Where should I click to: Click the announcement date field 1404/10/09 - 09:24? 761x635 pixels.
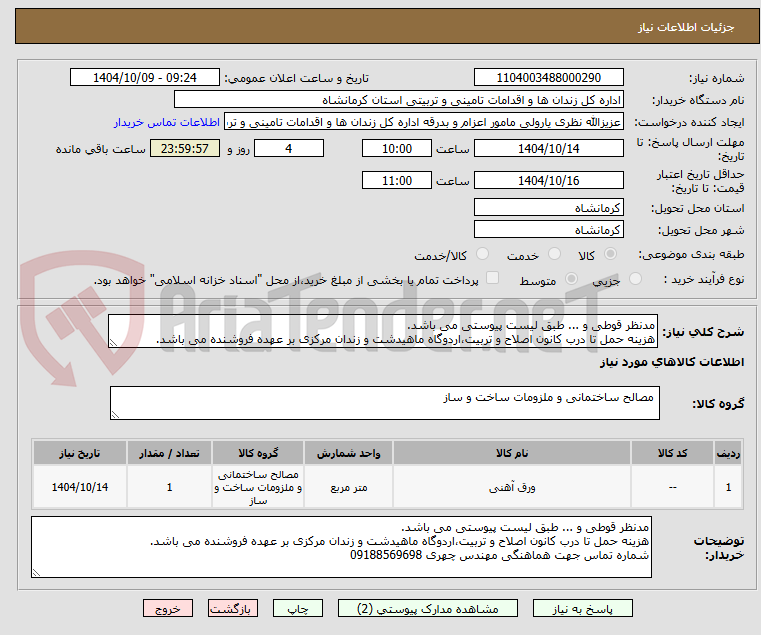tap(145, 78)
